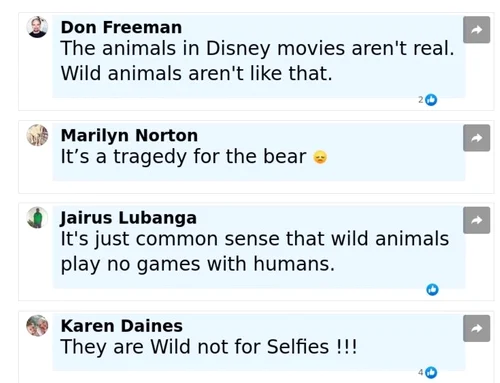Open Don Freeman's profile picture

[x=37, y=27]
